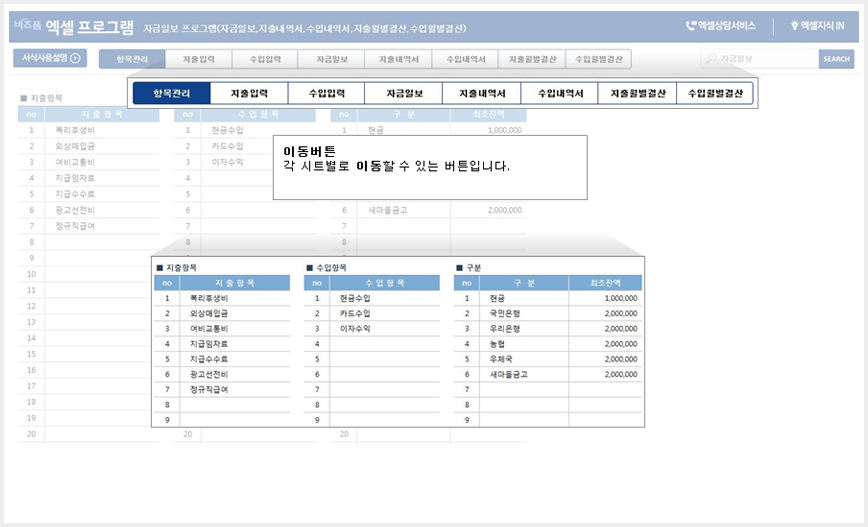The image size is (868, 527).
Task: Select the small faded 수입월별결산 tab
Action: (598, 59)
